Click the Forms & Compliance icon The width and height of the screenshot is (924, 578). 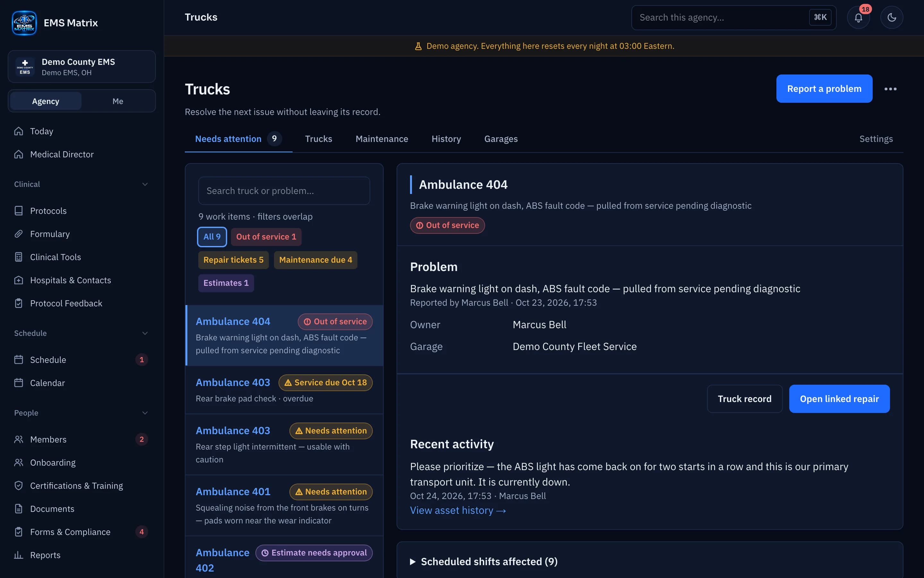click(19, 532)
